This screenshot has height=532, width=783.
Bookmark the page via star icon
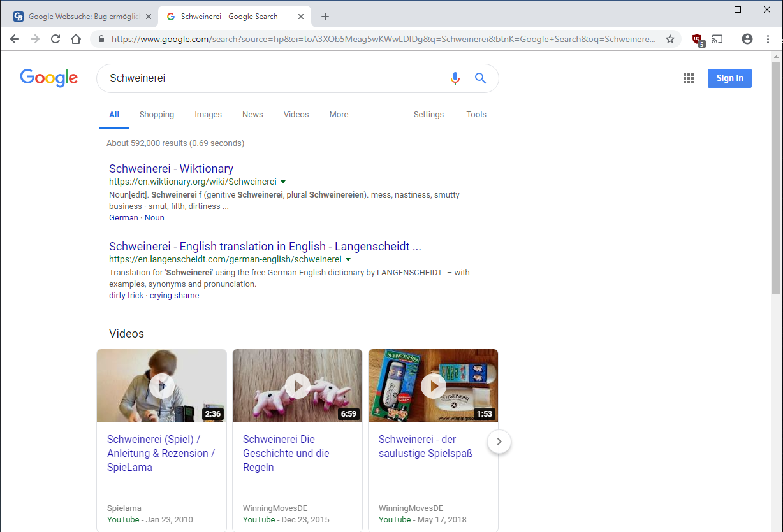coord(670,39)
